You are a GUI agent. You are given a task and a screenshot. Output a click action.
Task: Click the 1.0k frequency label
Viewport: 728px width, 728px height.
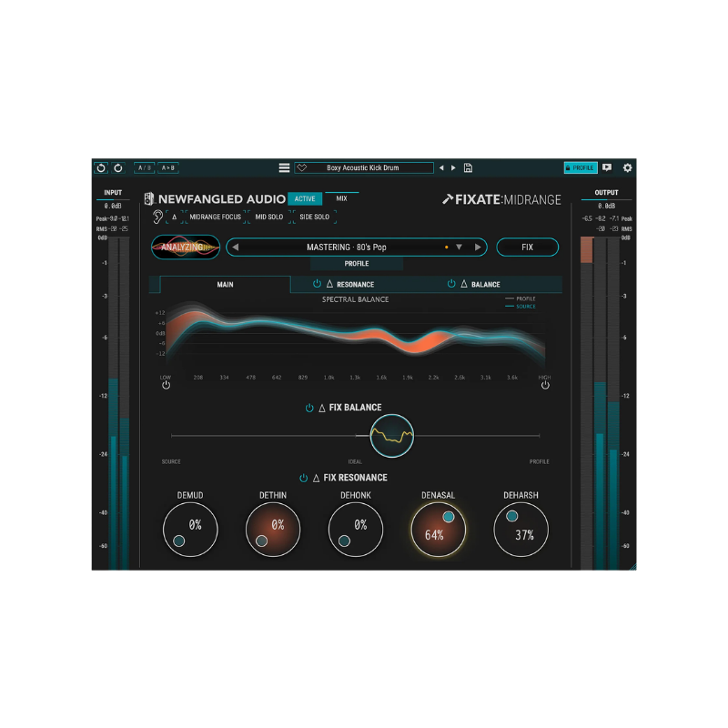(329, 378)
